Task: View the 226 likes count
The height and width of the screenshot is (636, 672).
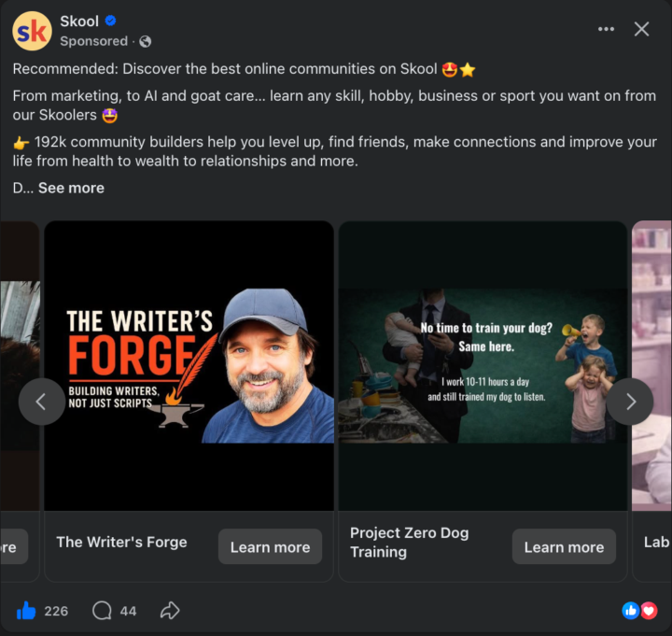Action: tap(56, 611)
